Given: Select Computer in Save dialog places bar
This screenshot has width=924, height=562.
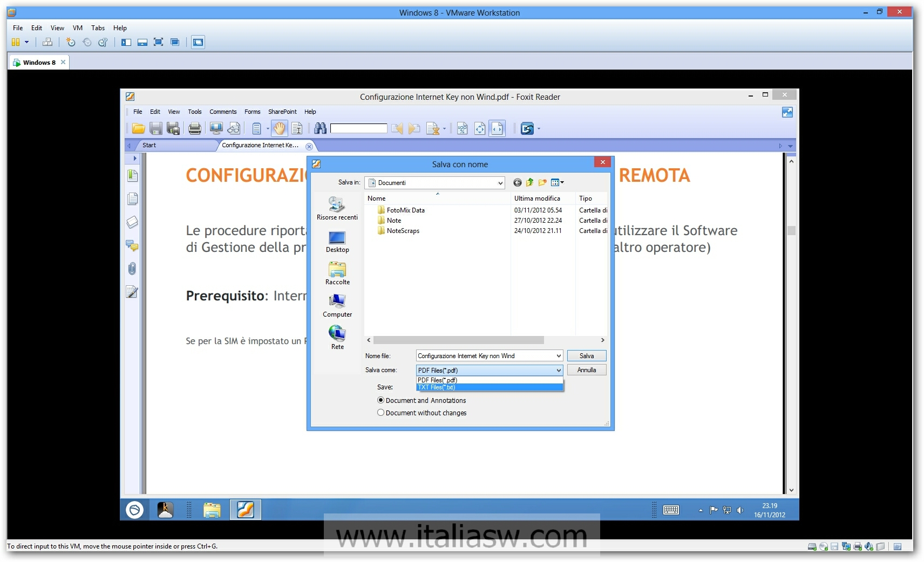Looking at the screenshot, I should click(x=337, y=306).
